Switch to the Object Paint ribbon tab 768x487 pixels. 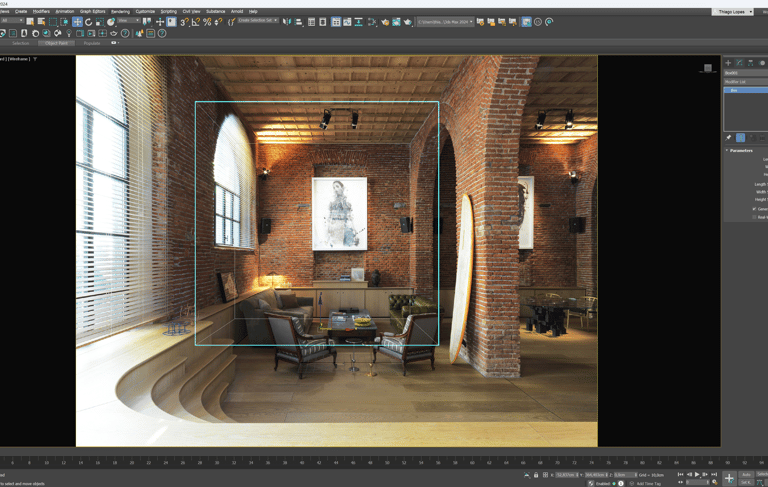coord(57,43)
